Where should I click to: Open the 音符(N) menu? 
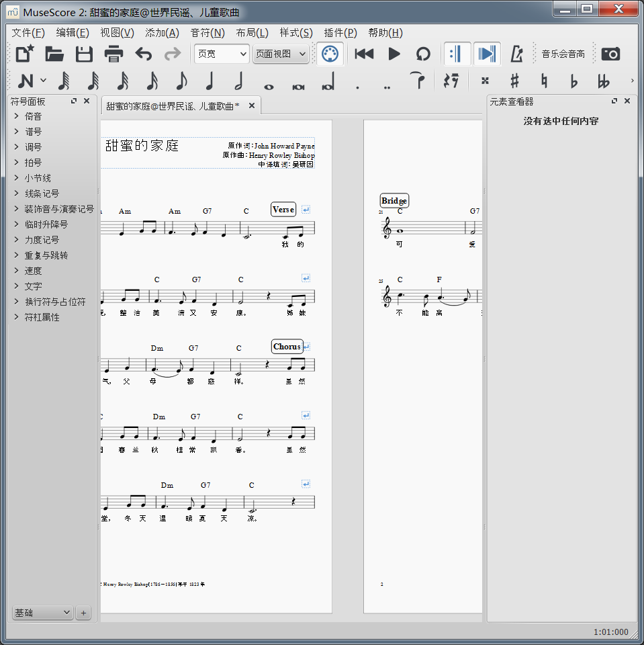click(x=208, y=33)
